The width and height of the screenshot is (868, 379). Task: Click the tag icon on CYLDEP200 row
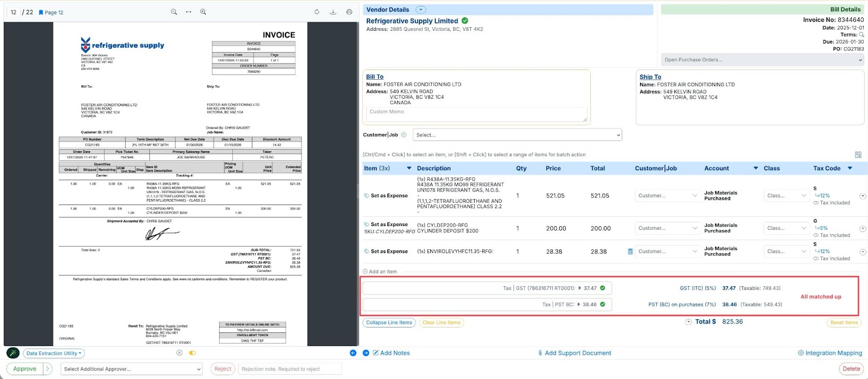(367, 224)
